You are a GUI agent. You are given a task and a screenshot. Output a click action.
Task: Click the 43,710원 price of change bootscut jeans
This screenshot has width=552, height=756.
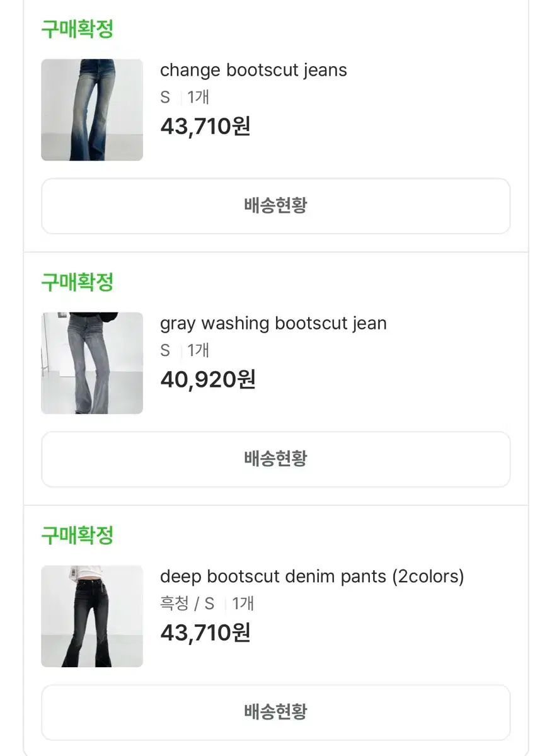(x=205, y=127)
